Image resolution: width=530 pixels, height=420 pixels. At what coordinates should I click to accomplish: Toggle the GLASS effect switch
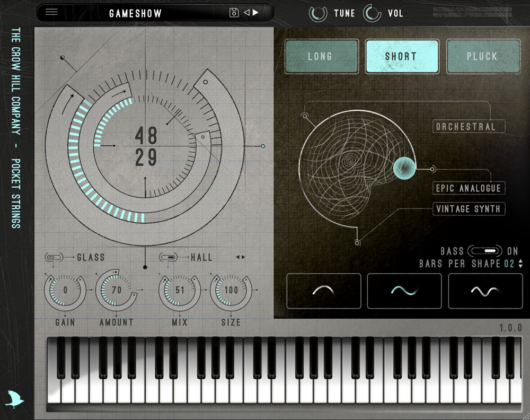(54, 257)
